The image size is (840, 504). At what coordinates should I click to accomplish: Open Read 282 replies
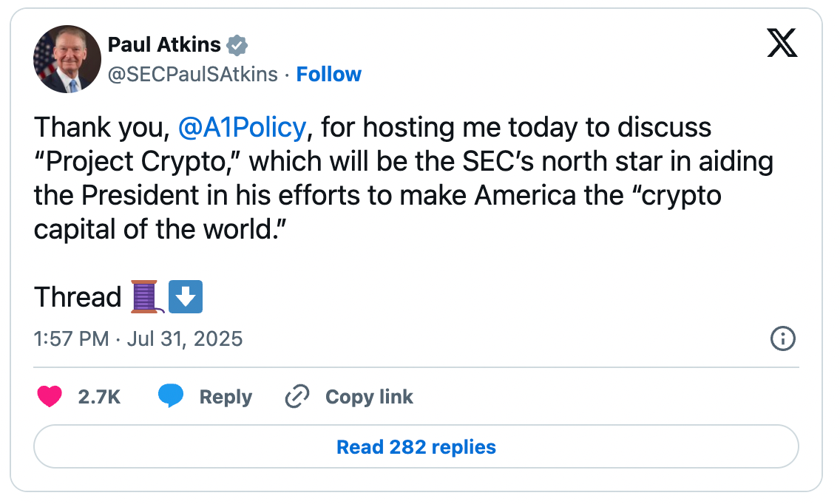coord(416,447)
